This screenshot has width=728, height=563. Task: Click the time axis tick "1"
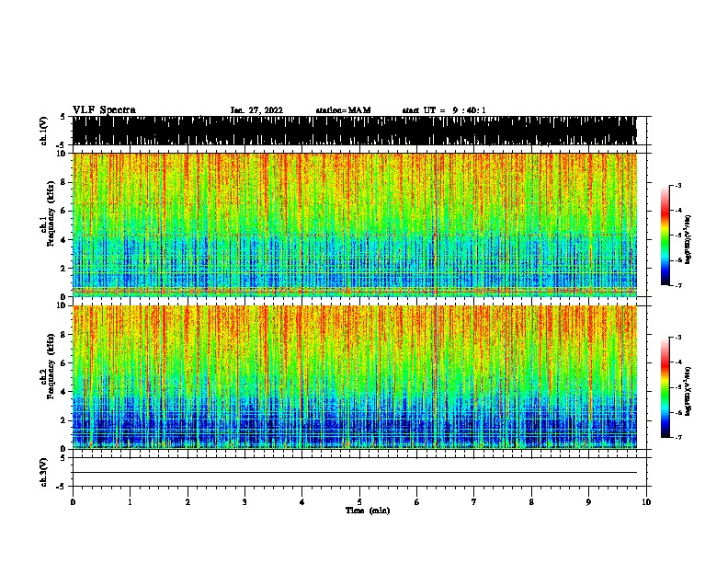130,502
